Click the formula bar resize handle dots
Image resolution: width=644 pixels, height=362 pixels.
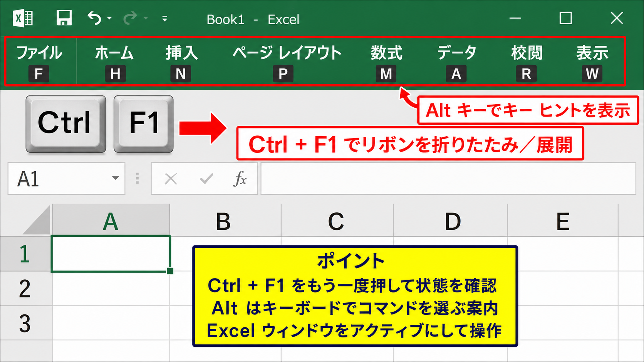[x=138, y=178]
